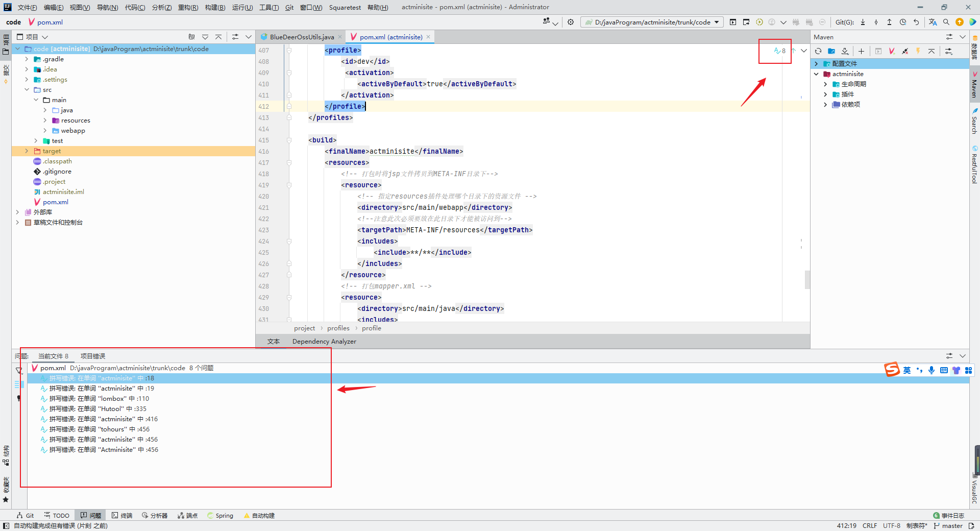Collapse all in Project panel
This screenshot has height=531, width=980.
click(218, 37)
